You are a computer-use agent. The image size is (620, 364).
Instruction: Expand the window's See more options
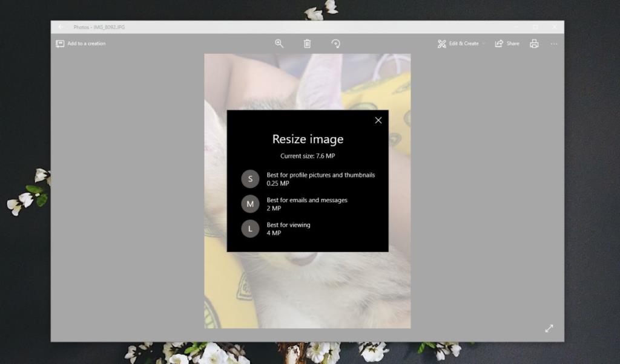pyautogui.click(x=554, y=43)
